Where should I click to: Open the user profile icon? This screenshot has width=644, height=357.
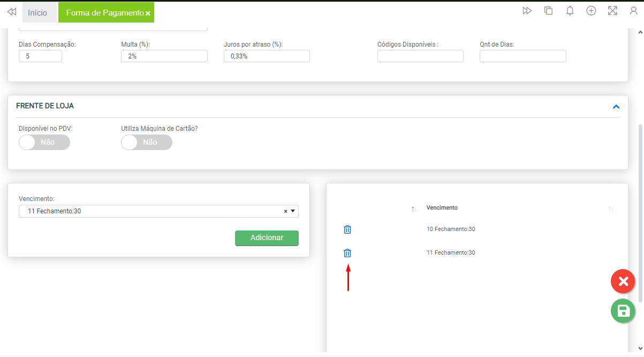pyautogui.click(x=633, y=11)
